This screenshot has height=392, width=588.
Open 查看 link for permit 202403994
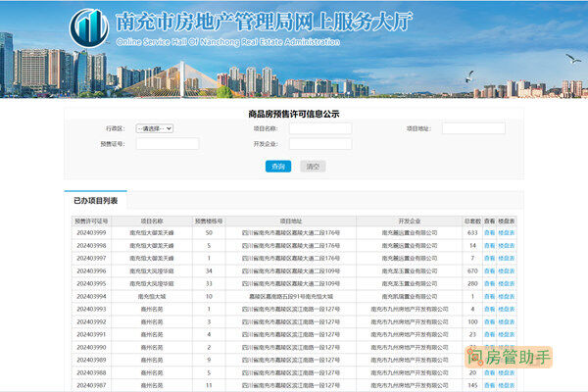click(x=489, y=296)
